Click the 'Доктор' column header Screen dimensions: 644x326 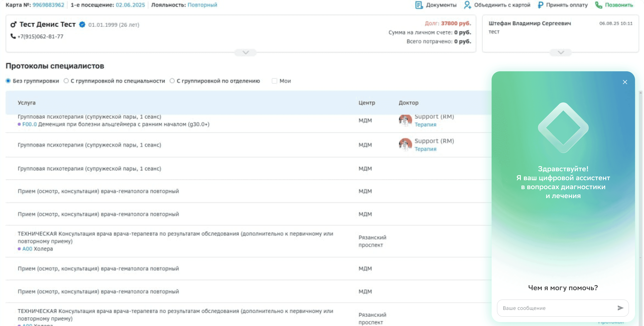pyautogui.click(x=408, y=103)
